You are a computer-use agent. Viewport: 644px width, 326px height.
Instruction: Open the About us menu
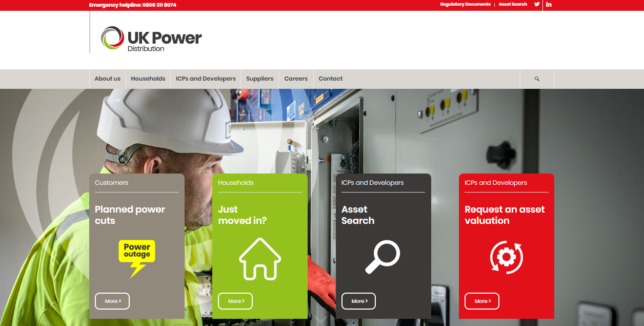point(107,79)
